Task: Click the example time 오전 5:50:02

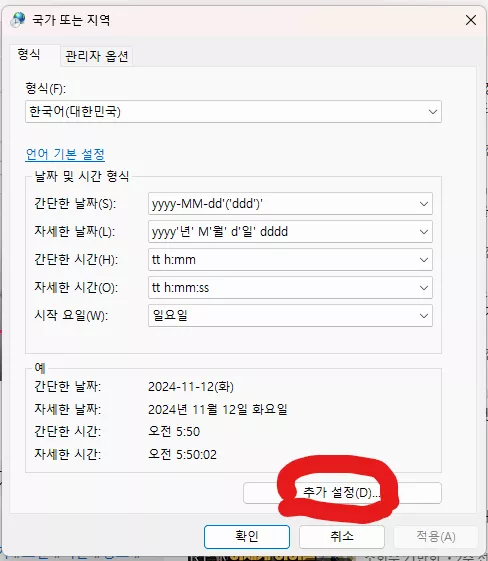Action: tap(182, 454)
